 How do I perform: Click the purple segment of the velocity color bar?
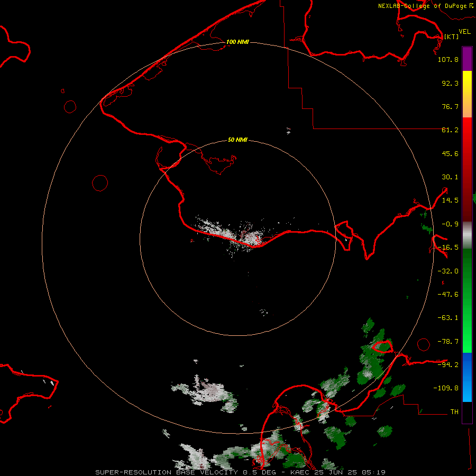tap(467, 59)
